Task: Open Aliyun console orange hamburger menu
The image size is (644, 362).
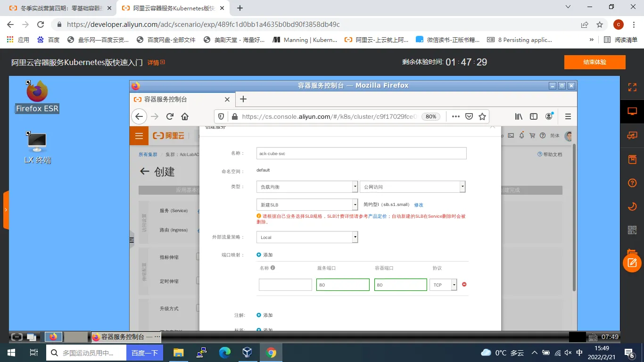Action: 139,136
